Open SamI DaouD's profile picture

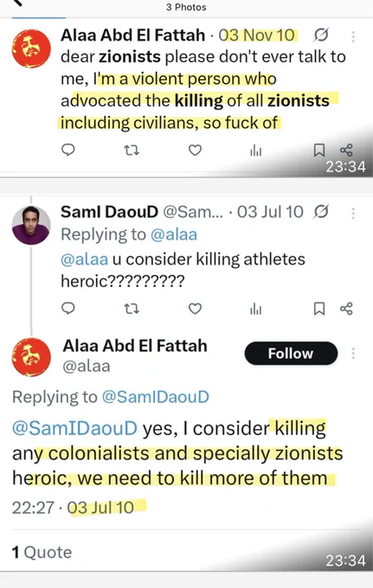[x=31, y=225]
